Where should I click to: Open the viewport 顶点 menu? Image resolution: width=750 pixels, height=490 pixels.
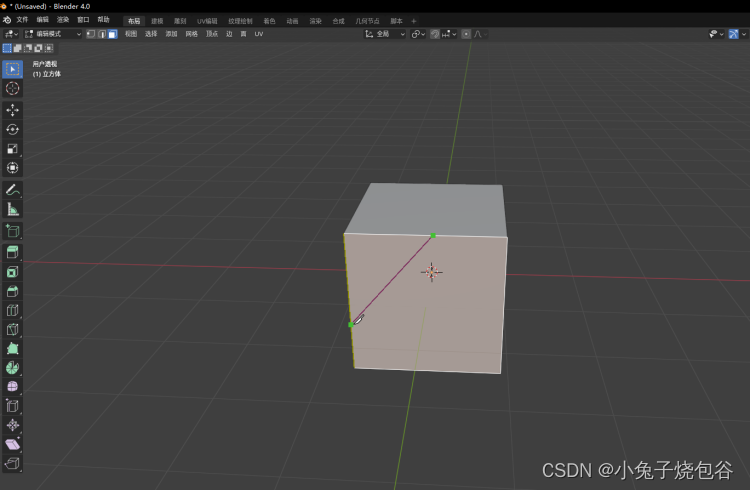pos(212,34)
